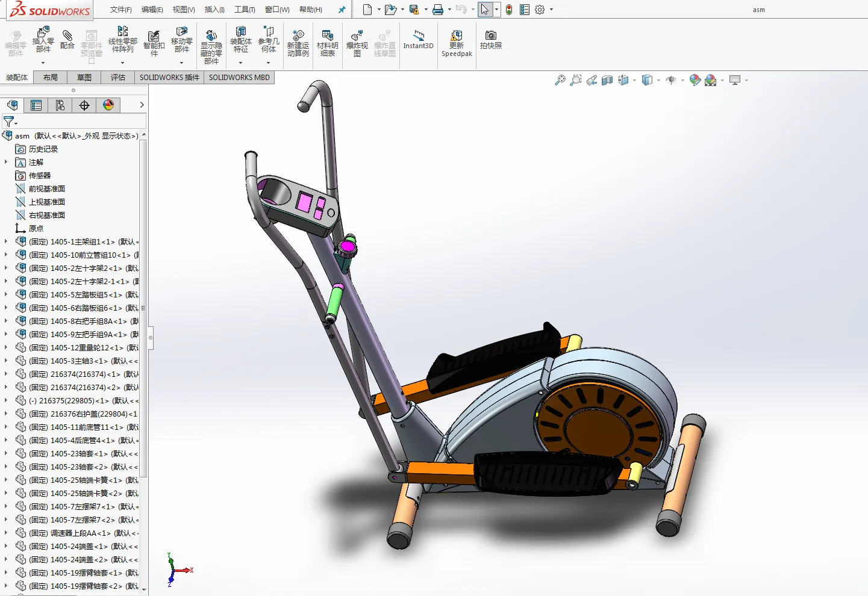Open the 帮助(H) menu
The height and width of the screenshot is (596, 868).
point(311,10)
